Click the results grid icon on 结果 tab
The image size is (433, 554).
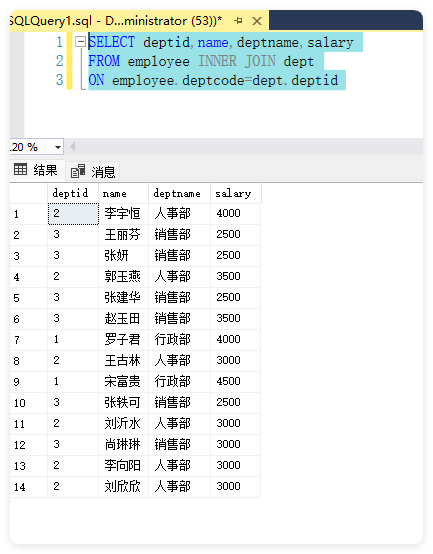click(x=20, y=170)
